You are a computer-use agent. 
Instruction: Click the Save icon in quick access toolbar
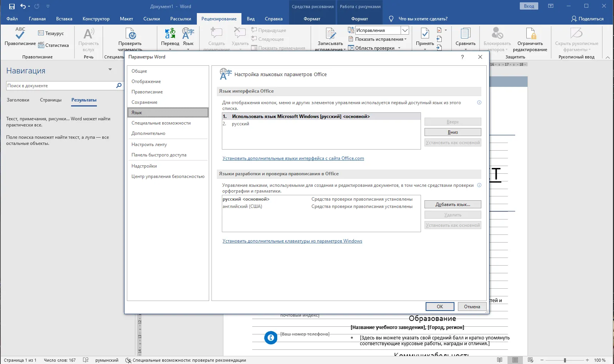coord(12,7)
